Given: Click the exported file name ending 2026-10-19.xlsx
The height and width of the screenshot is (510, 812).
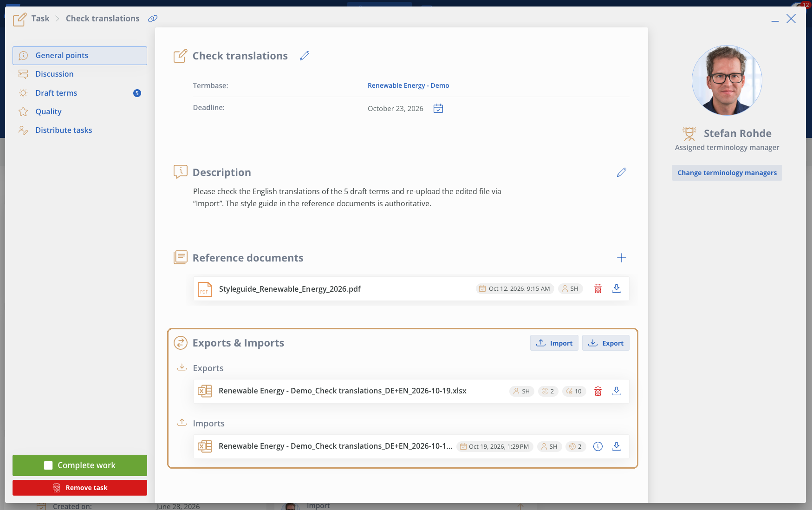Looking at the screenshot, I should coord(343,391).
